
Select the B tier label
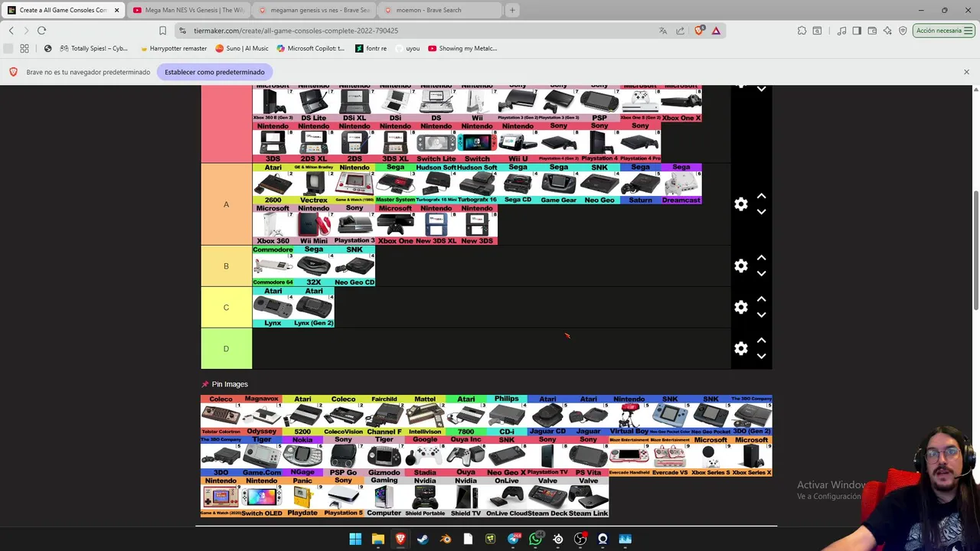(x=226, y=266)
